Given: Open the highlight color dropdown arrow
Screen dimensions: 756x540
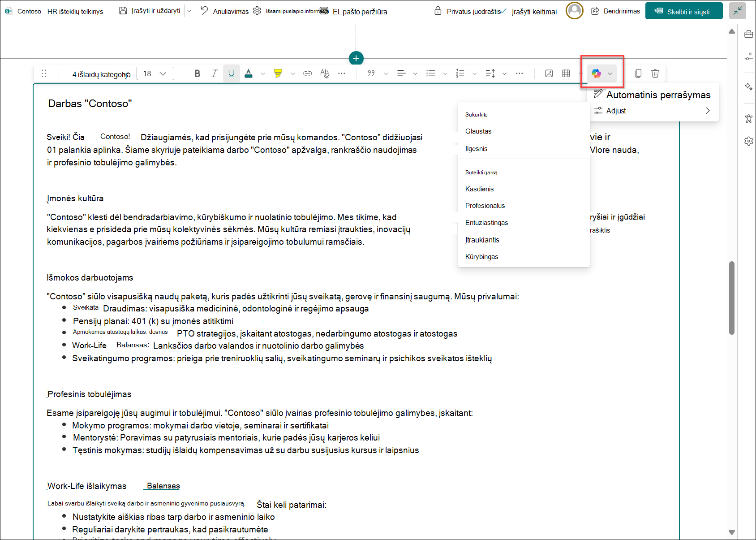Looking at the screenshot, I should tap(293, 73).
